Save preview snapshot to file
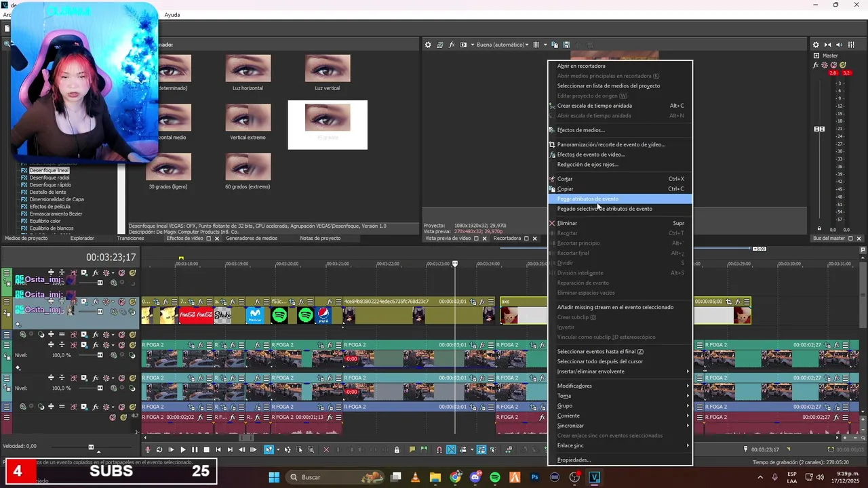This screenshot has width=868, height=488. pos(566,45)
